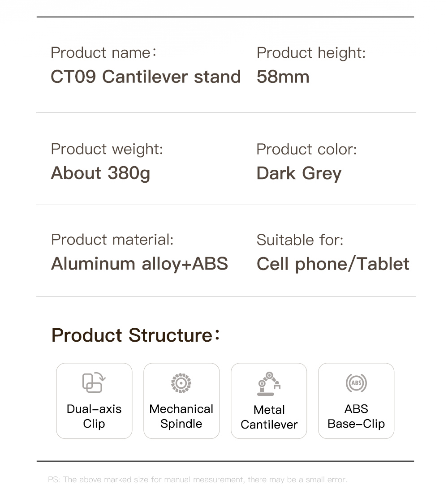Click the Cell phone/Tablet text
Image resolution: width=448 pixels, height=502 pixels.
coord(333,264)
